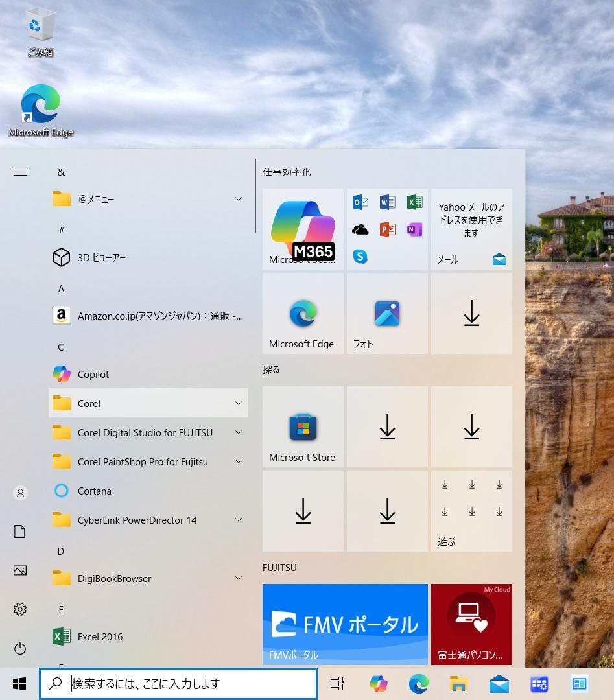The image size is (614, 700).
Task: Open the FMVポータル tile
Action: [x=345, y=624]
